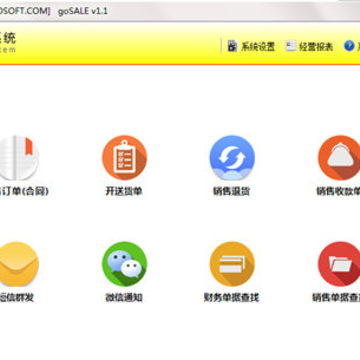Click the red folder sales document search icon
Image resolution: width=360 pixels, height=360 pixels.
click(x=339, y=264)
